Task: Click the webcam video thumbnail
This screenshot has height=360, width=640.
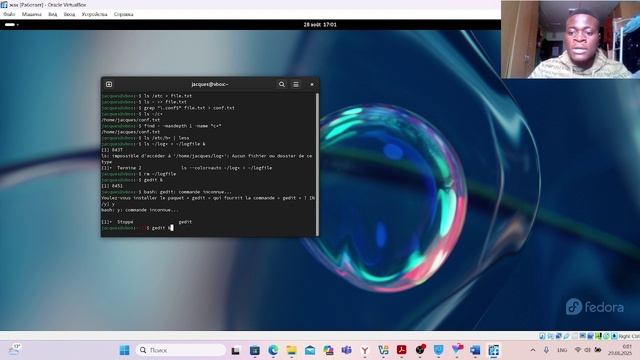Action: coord(570,39)
